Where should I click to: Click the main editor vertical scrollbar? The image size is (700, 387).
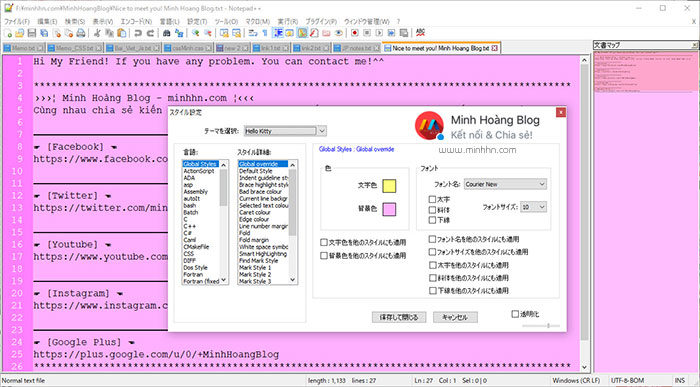(585, 214)
